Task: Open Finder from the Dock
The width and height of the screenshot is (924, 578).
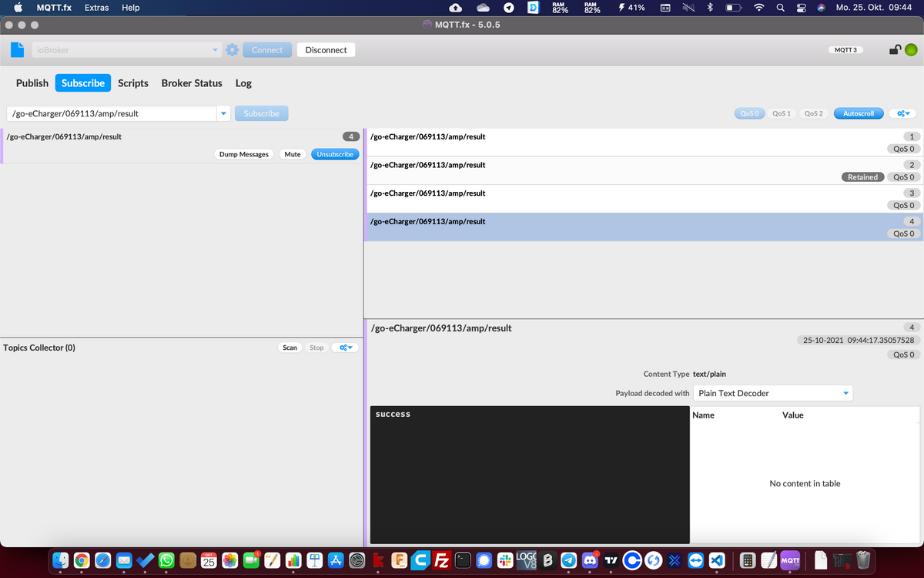Action: pyautogui.click(x=62, y=560)
